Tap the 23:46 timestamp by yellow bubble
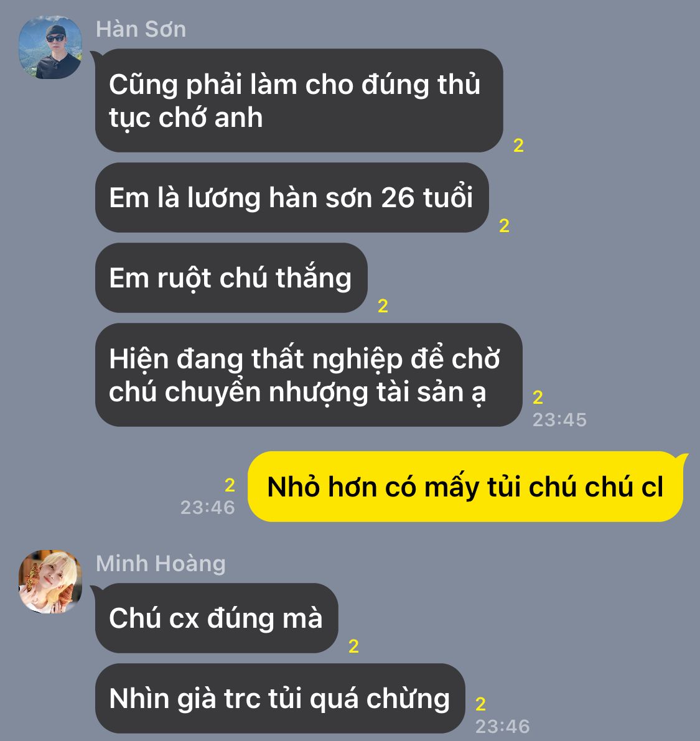Image resolution: width=700 pixels, height=741 pixels. click(x=207, y=508)
